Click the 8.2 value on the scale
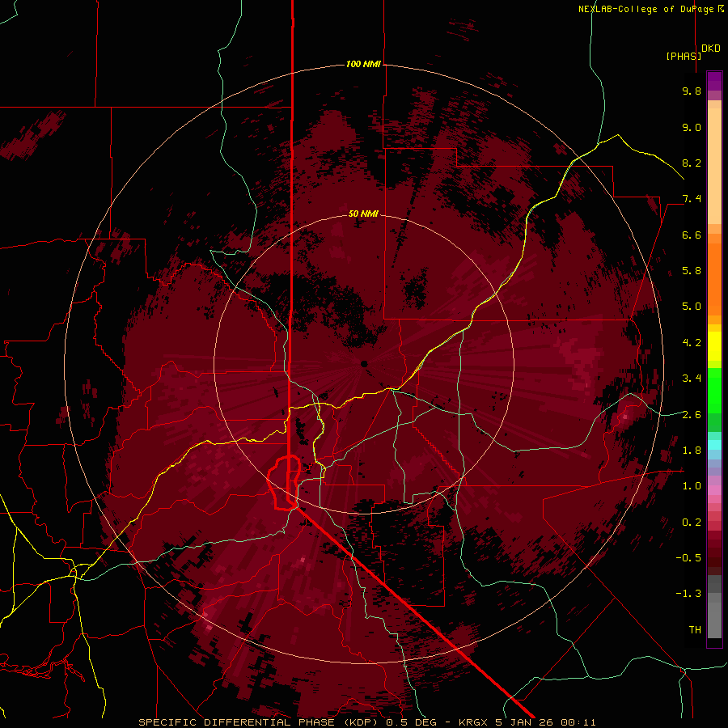 click(x=692, y=163)
